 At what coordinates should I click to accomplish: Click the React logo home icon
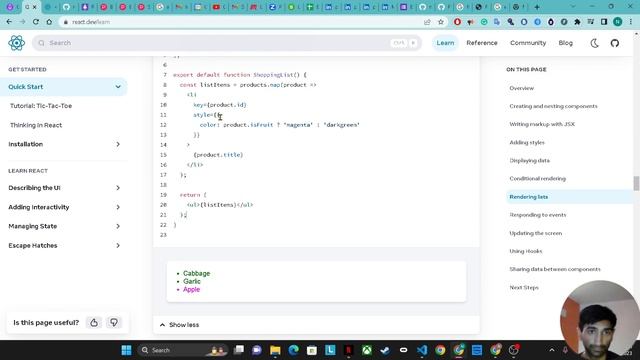click(17, 43)
